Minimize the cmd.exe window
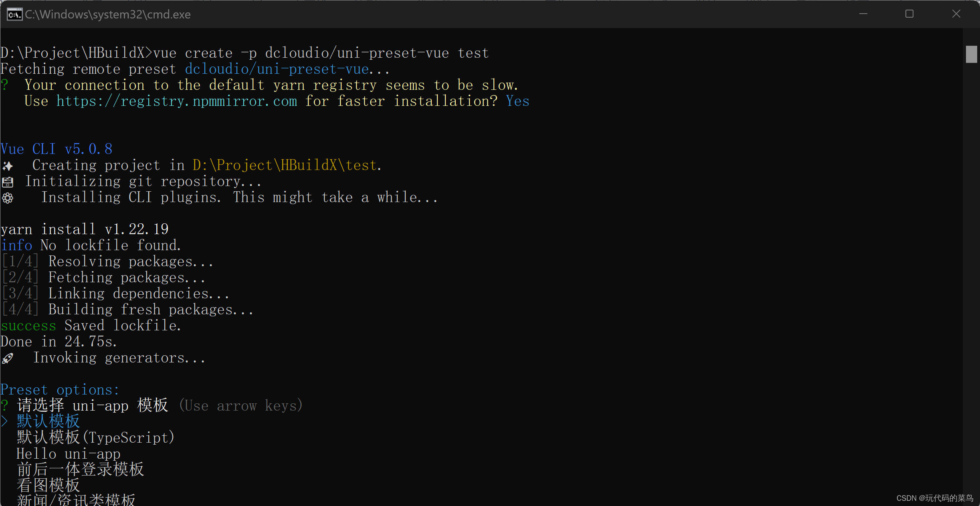Viewport: 980px width, 506px height. pyautogui.click(x=863, y=14)
